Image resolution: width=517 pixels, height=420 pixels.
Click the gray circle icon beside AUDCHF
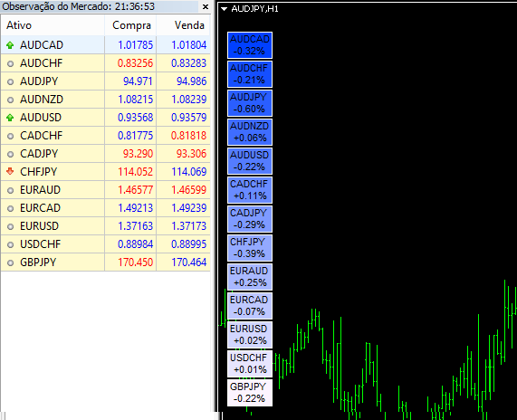point(10,63)
